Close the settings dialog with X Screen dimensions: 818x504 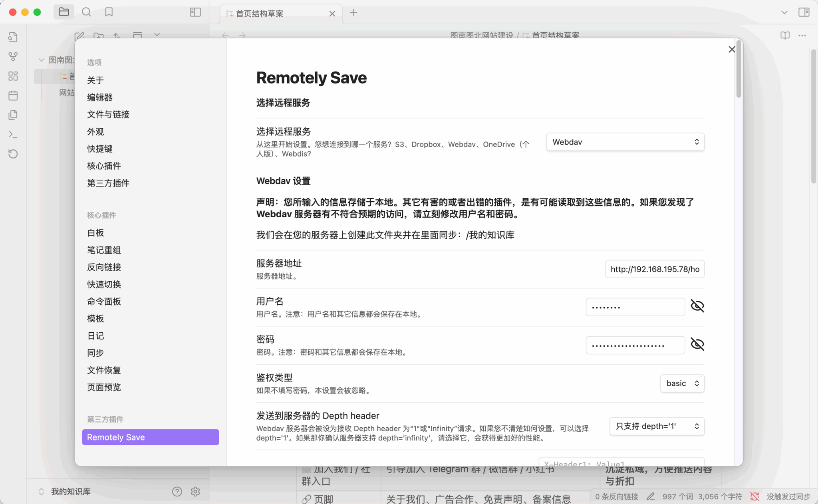(732, 49)
